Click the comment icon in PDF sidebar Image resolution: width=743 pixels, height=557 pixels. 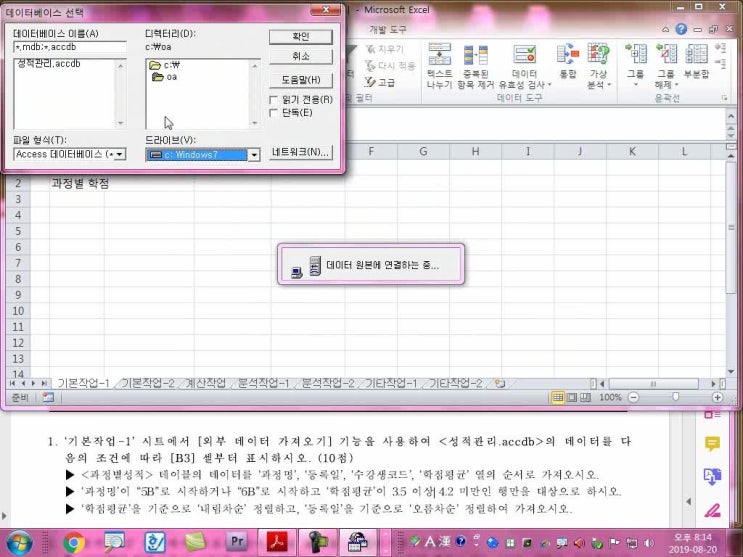[x=712, y=444]
